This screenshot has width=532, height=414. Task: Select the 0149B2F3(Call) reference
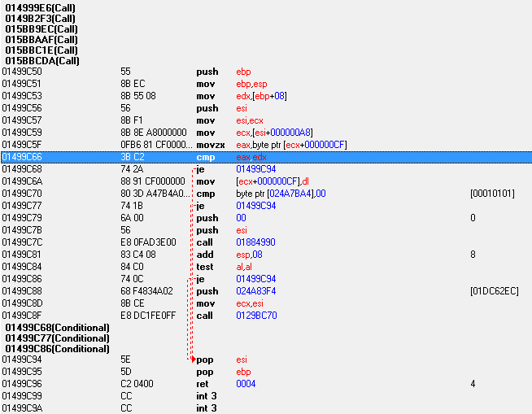[x=41, y=17]
